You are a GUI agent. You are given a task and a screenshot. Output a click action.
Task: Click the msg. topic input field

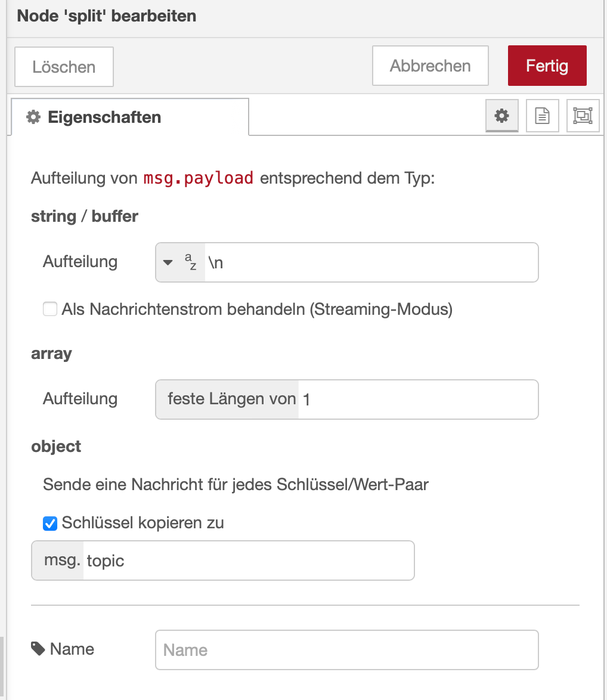pos(247,560)
